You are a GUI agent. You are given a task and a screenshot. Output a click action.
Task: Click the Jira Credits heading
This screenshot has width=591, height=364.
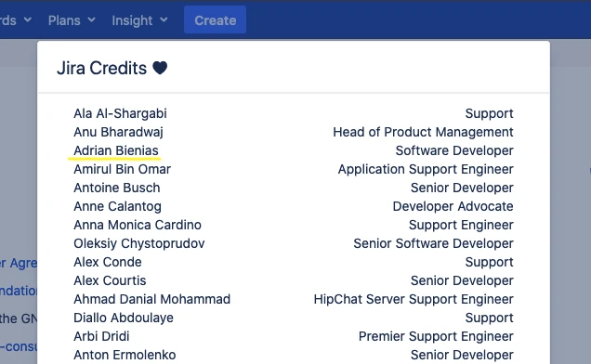(x=102, y=68)
